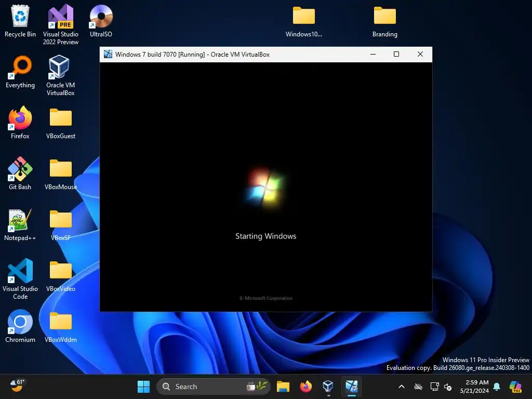Select the Chromium desktop shortcut
Screen dimensions: 532x399
20,326
